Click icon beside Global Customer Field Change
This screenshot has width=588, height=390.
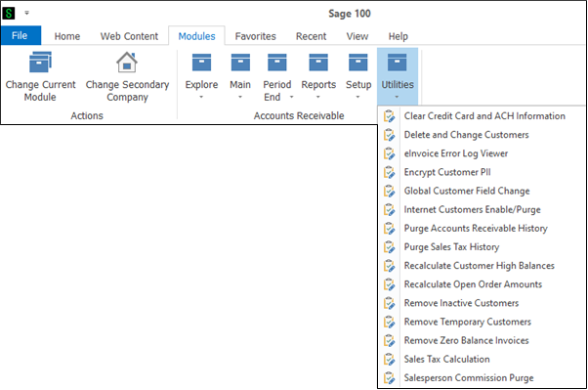click(x=390, y=191)
